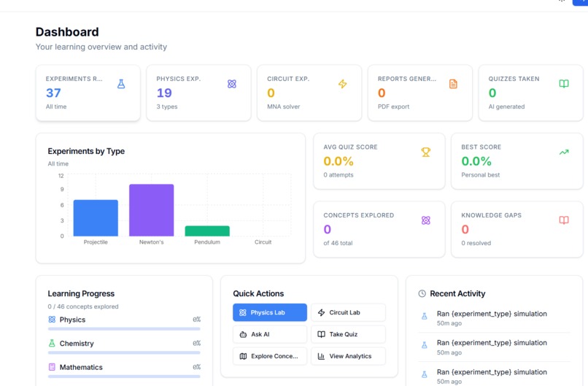
Task: Click the clock icon beside Recent Activity
Action: coord(422,294)
